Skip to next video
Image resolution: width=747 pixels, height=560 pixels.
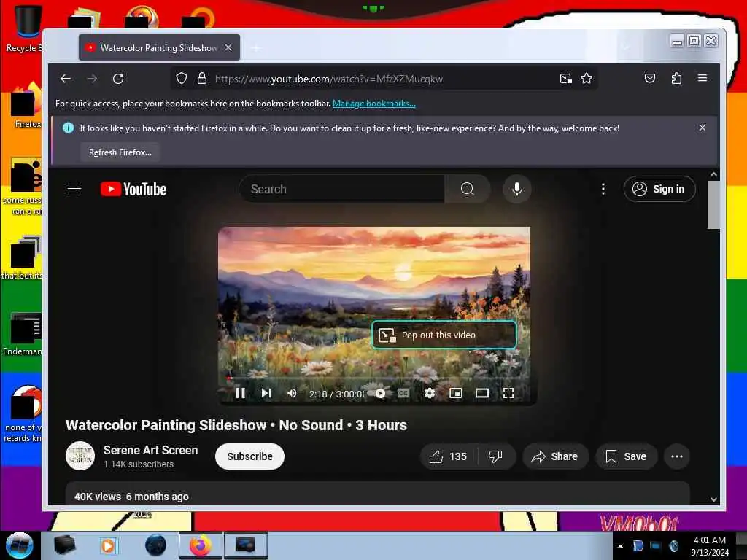click(266, 393)
